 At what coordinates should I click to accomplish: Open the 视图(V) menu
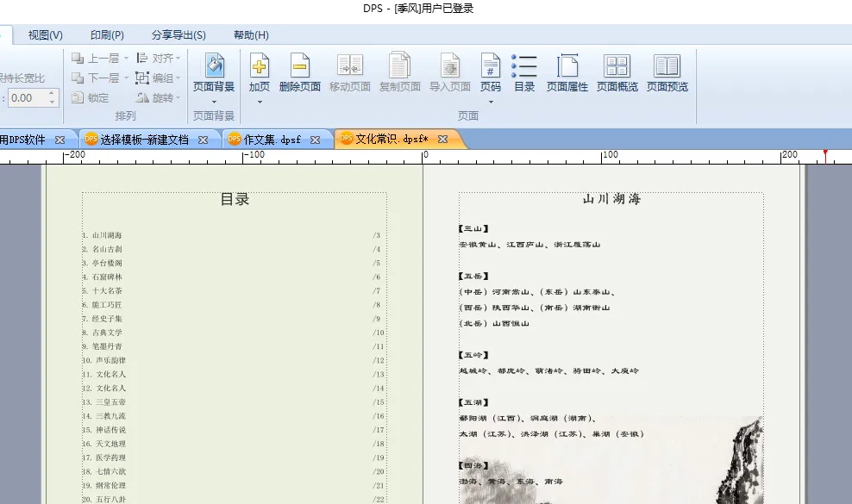pyautogui.click(x=45, y=35)
